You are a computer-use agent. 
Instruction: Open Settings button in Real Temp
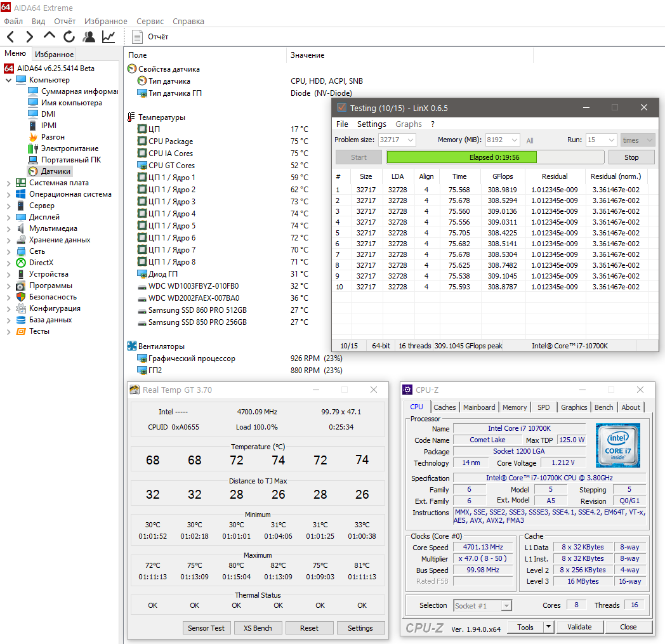pos(360,628)
